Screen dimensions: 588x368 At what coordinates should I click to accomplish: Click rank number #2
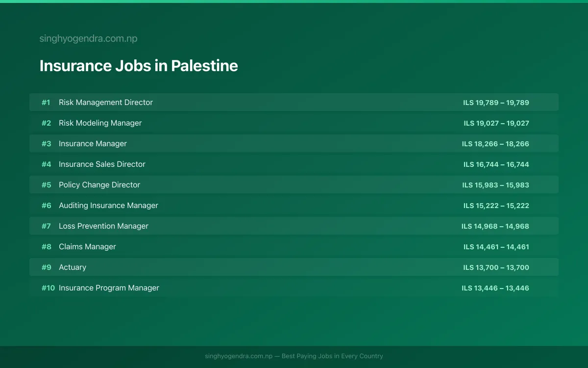pos(46,123)
